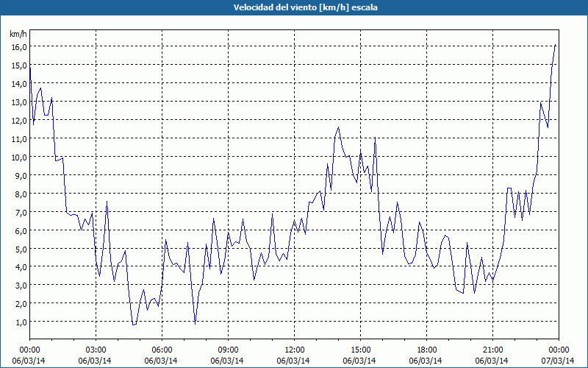
Task: Click the 06/03/14 date under 21:00
Action: coord(492,361)
